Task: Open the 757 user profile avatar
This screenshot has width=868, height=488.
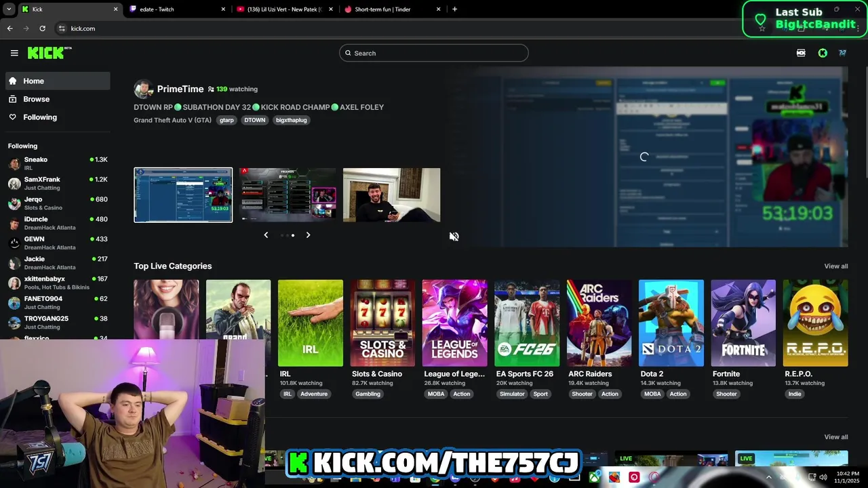Action: [842, 53]
